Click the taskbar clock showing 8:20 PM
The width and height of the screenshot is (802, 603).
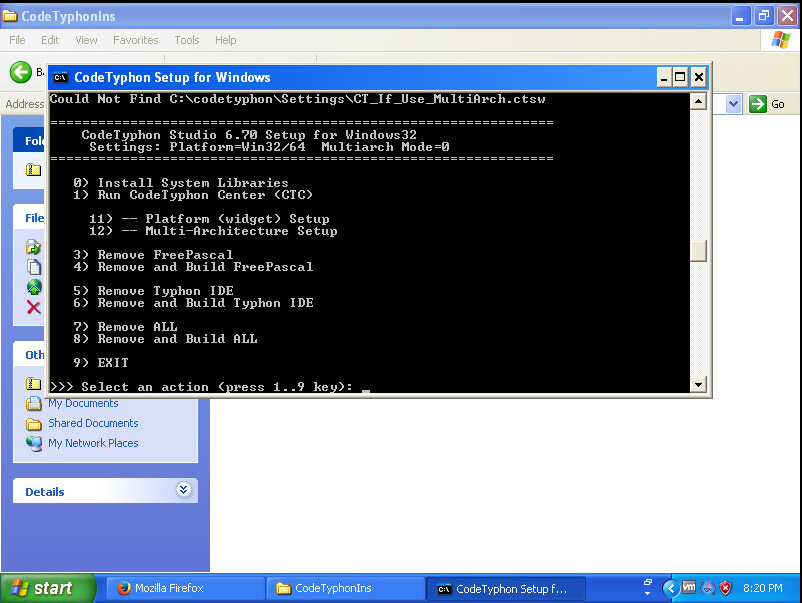[x=763, y=588]
